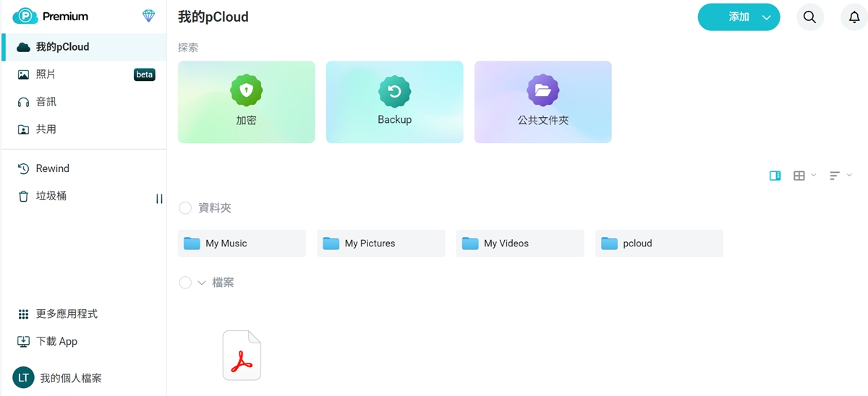Open the My Pictures folder
868x396 pixels.
[x=381, y=244]
